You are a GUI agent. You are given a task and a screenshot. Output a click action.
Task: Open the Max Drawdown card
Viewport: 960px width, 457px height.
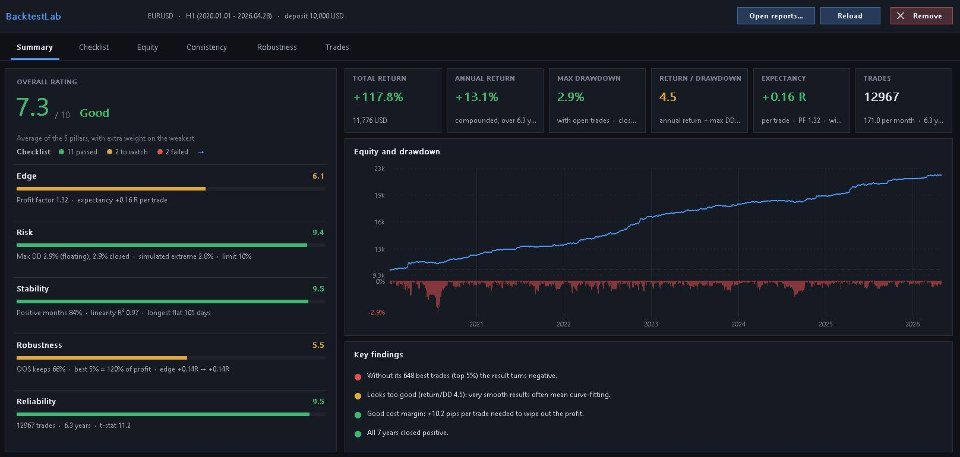click(x=598, y=100)
